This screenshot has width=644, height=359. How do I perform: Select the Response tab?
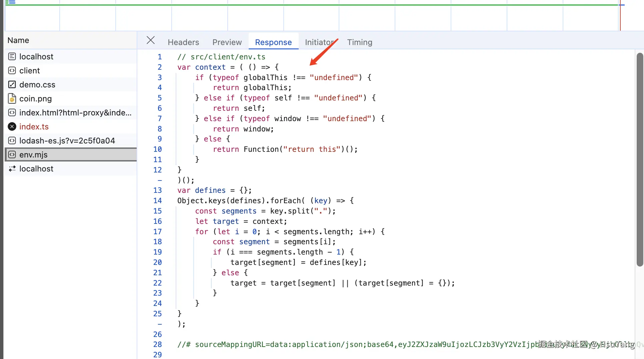click(273, 42)
